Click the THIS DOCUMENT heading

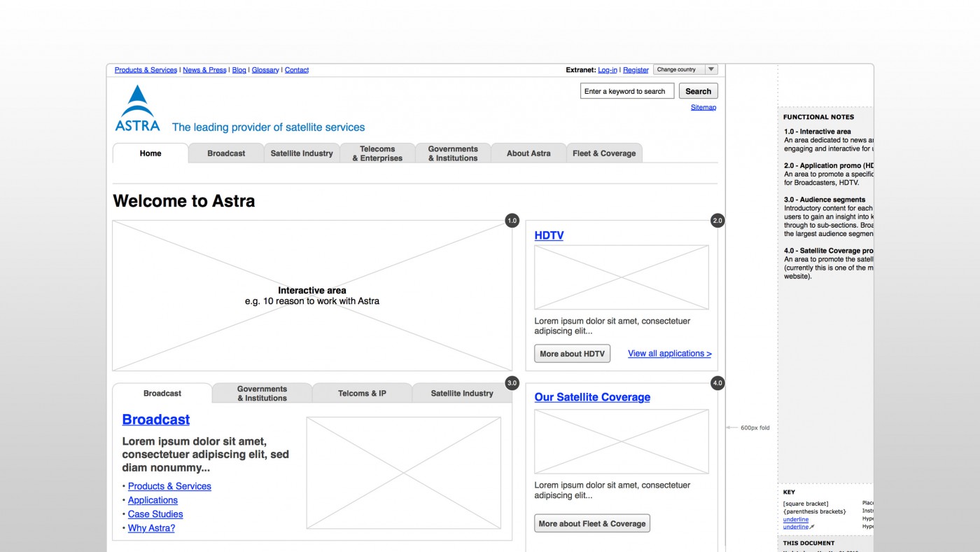tap(808, 543)
